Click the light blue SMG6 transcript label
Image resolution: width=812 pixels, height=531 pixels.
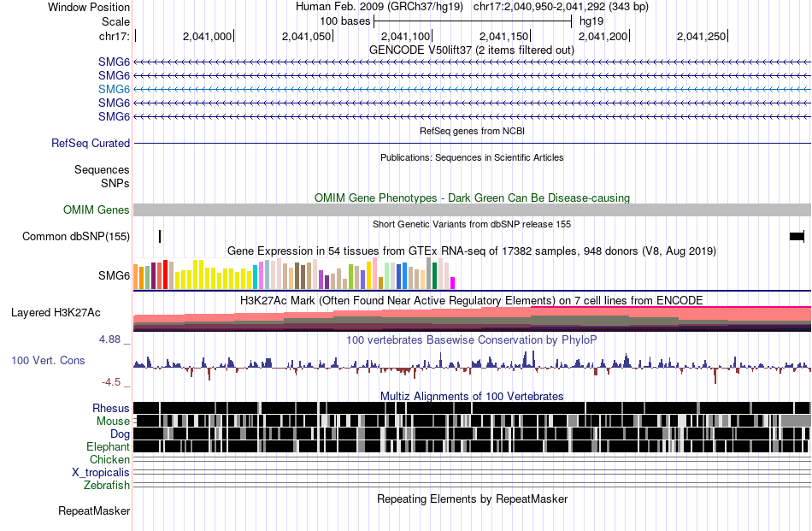click(114, 89)
